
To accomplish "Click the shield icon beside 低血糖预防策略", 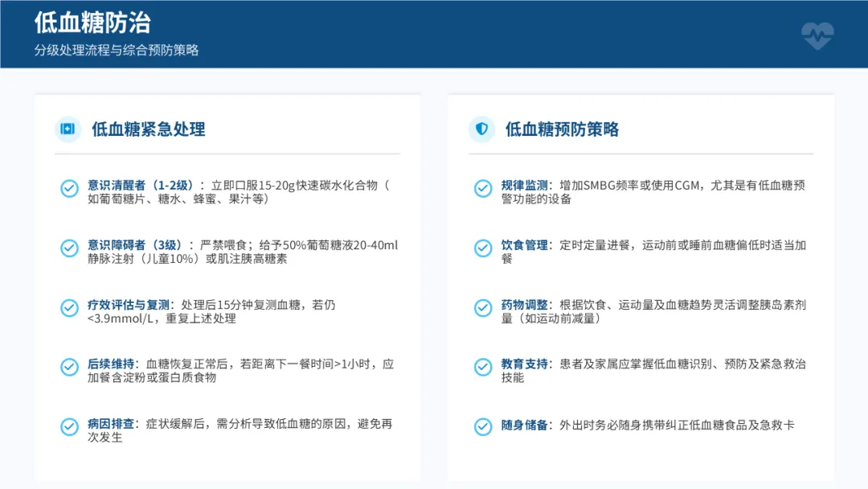I will [481, 129].
